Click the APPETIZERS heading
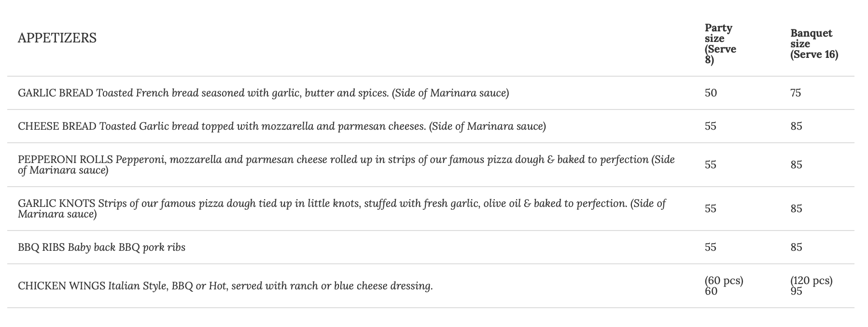868x327 pixels. click(57, 38)
